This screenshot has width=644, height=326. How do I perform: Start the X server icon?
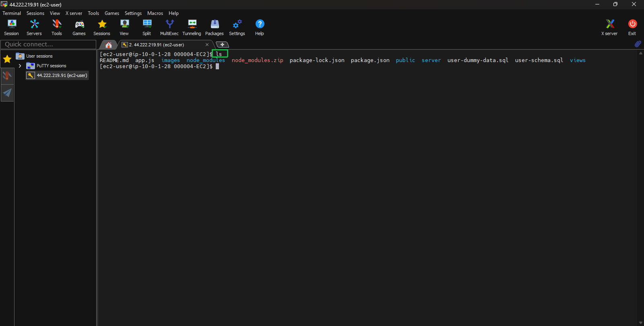(610, 27)
